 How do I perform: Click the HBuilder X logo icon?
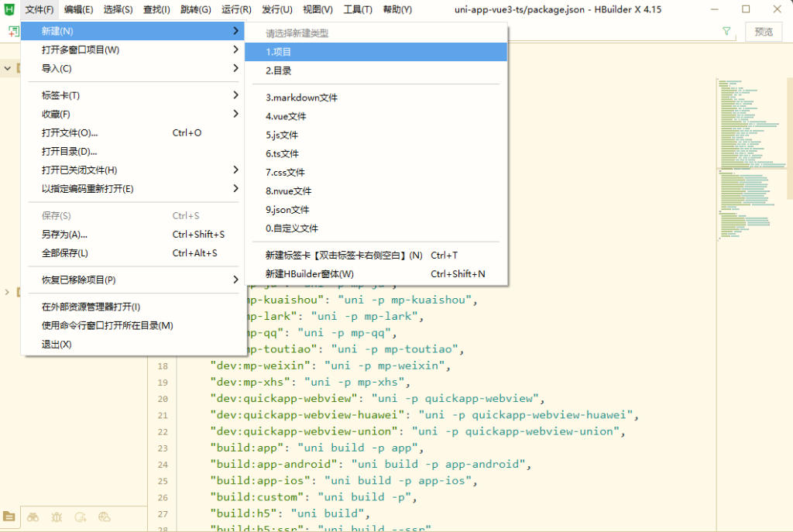[x=9, y=9]
